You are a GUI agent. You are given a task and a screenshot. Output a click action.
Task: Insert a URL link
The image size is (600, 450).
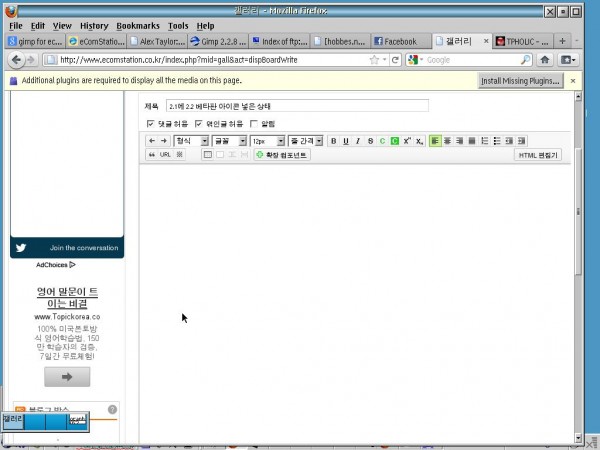(165, 155)
